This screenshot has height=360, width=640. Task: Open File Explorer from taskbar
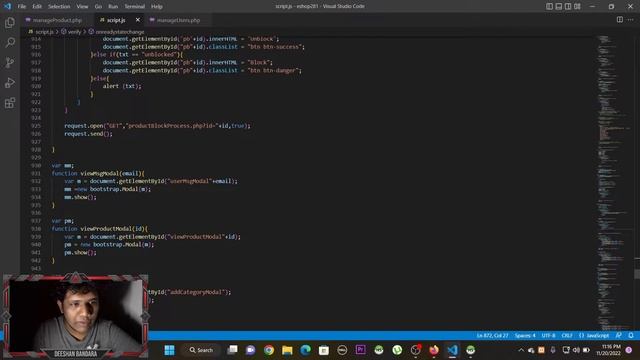click(x=287, y=350)
